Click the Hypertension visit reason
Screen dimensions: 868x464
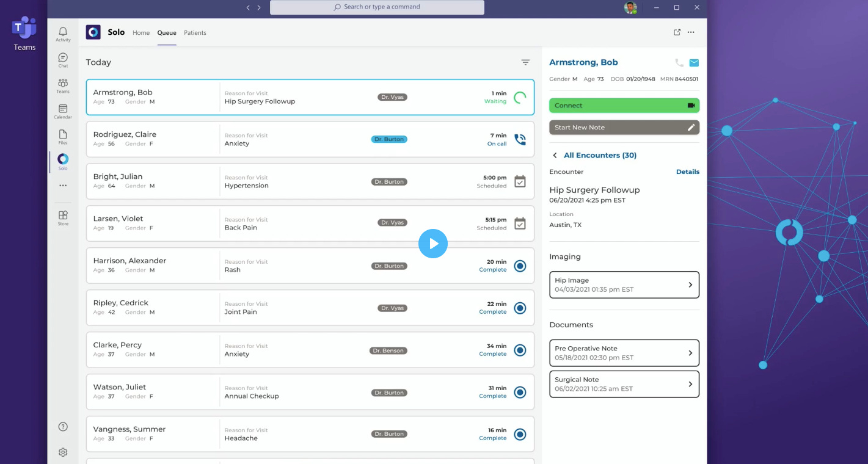pos(247,186)
